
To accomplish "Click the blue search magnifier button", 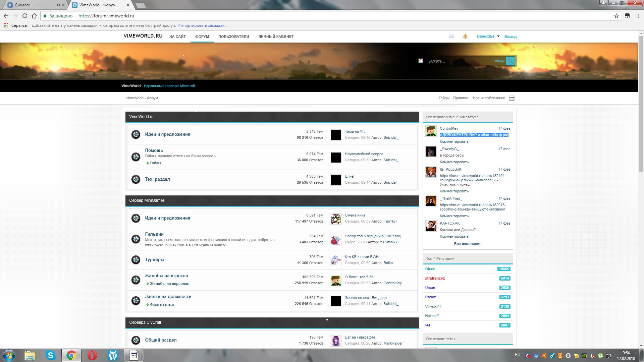I will click(510, 61).
